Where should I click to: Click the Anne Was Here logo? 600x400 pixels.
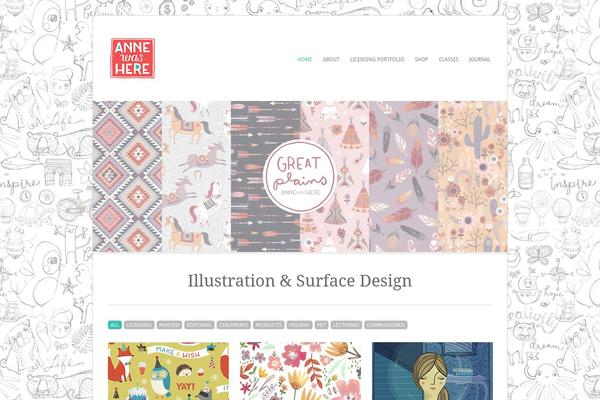click(x=133, y=58)
